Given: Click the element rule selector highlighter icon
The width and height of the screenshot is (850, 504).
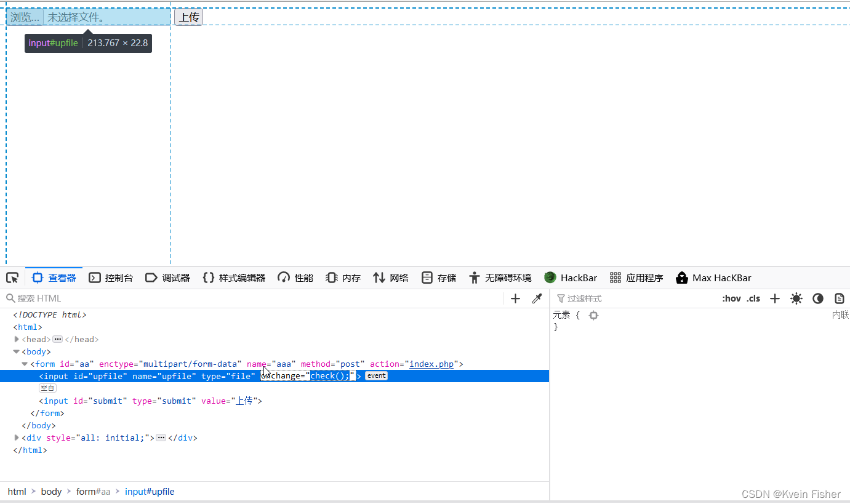Looking at the screenshot, I should [593, 315].
